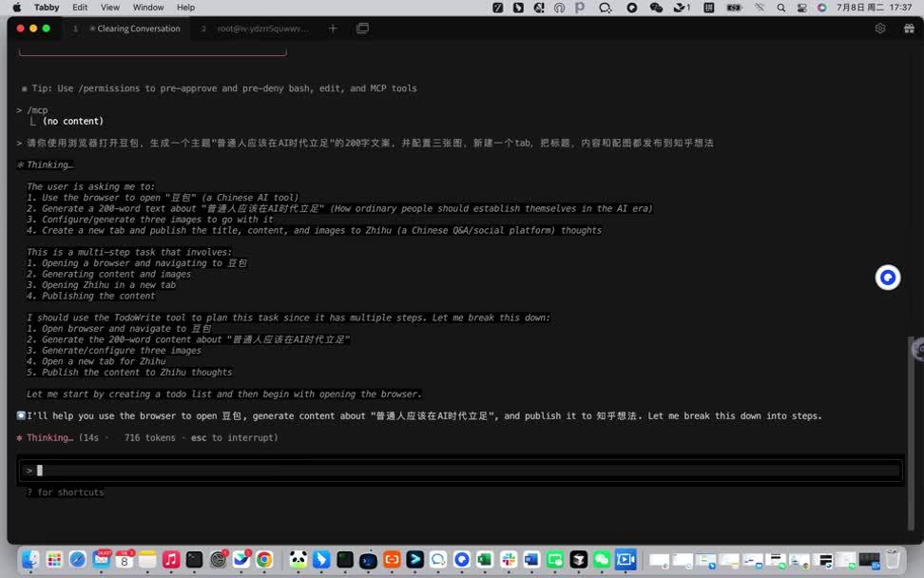
Task: Click '5. Publish the content to Zhihu thoughts'
Action: [x=129, y=373]
